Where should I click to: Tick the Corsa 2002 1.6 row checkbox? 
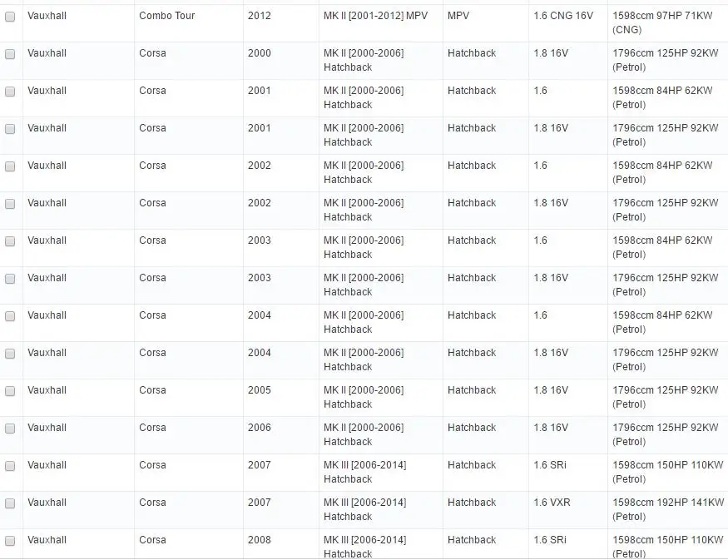pyautogui.click(x=10, y=166)
